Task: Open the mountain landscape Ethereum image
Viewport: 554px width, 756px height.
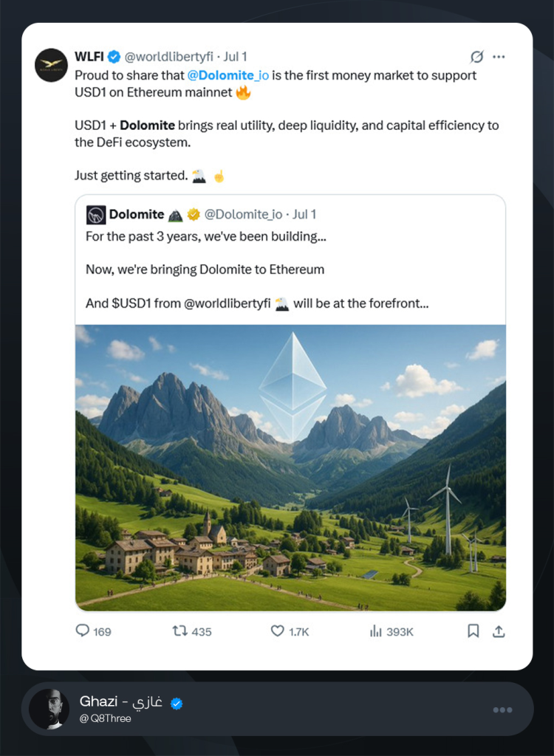Action: tap(290, 467)
